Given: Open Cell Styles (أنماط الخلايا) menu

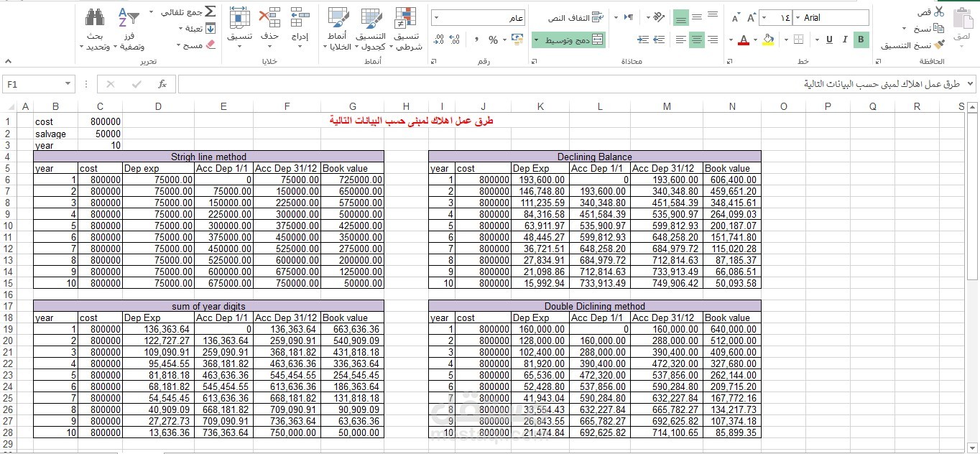Looking at the screenshot, I should point(337,29).
